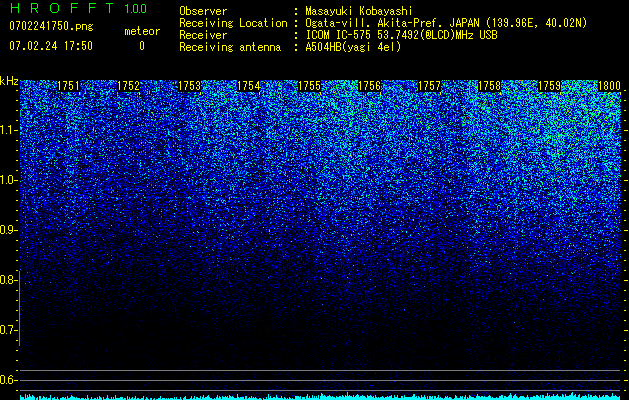Click the 1752 time marker
629x400 pixels.
[x=128, y=86]
